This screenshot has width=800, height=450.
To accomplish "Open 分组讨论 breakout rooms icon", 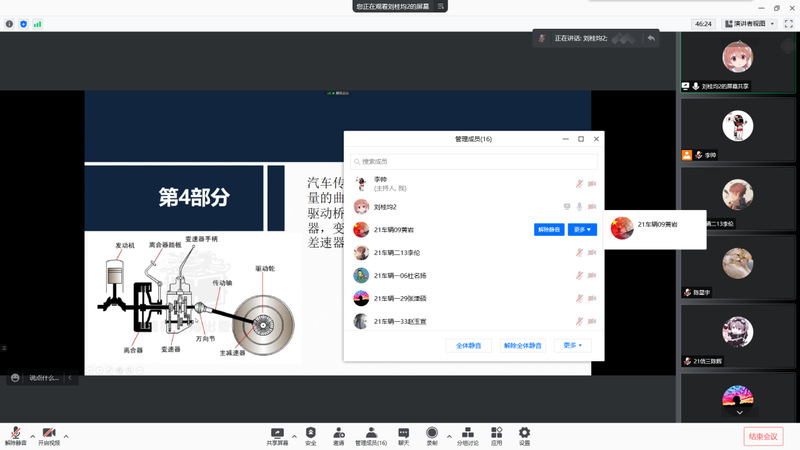I will click(468, 432).
